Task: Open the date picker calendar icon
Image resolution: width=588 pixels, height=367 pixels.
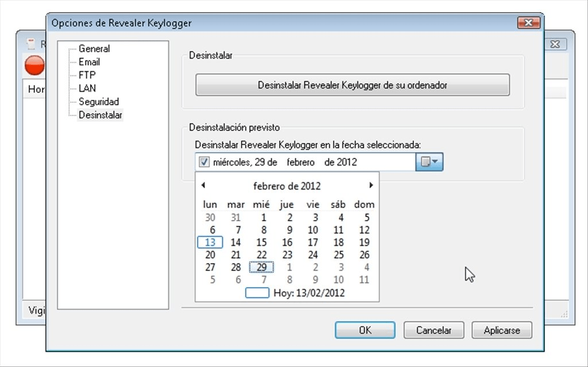Action: click(425, 162)
